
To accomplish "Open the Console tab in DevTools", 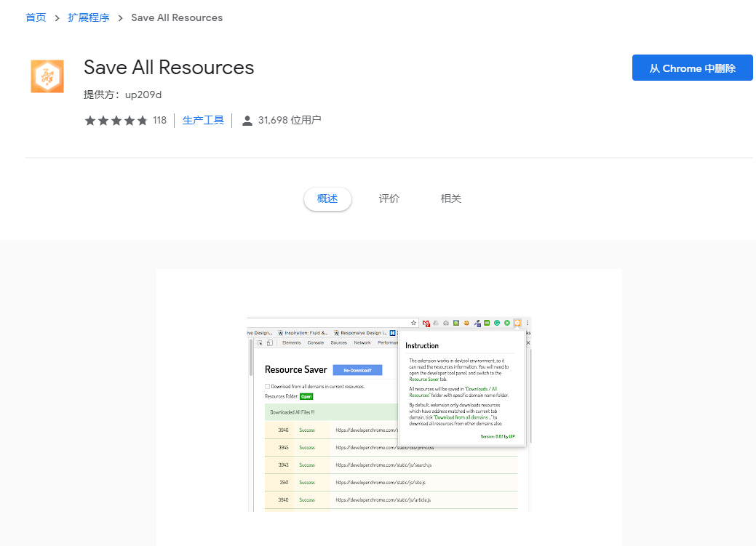I will 316,343.
